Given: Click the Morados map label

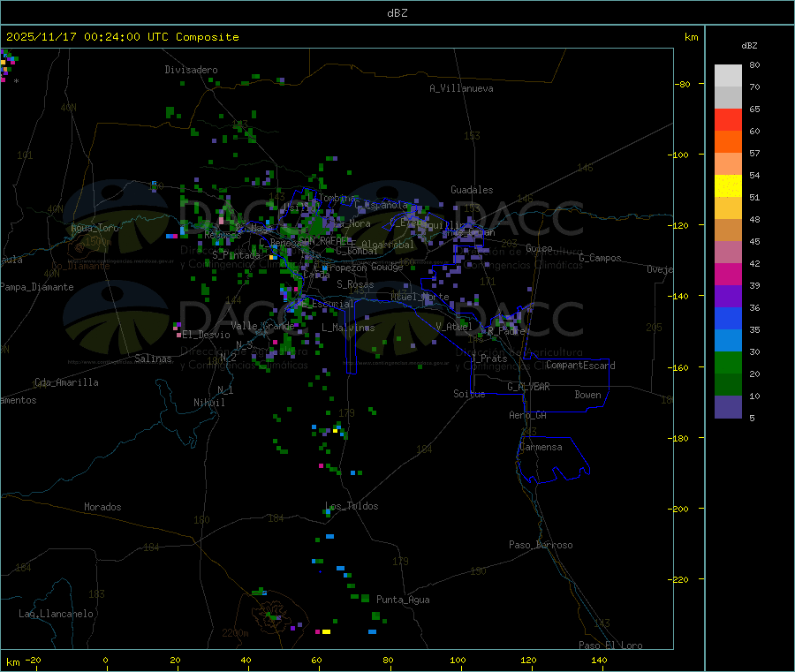Looking at the screenshot, I should tap(102, 507).
